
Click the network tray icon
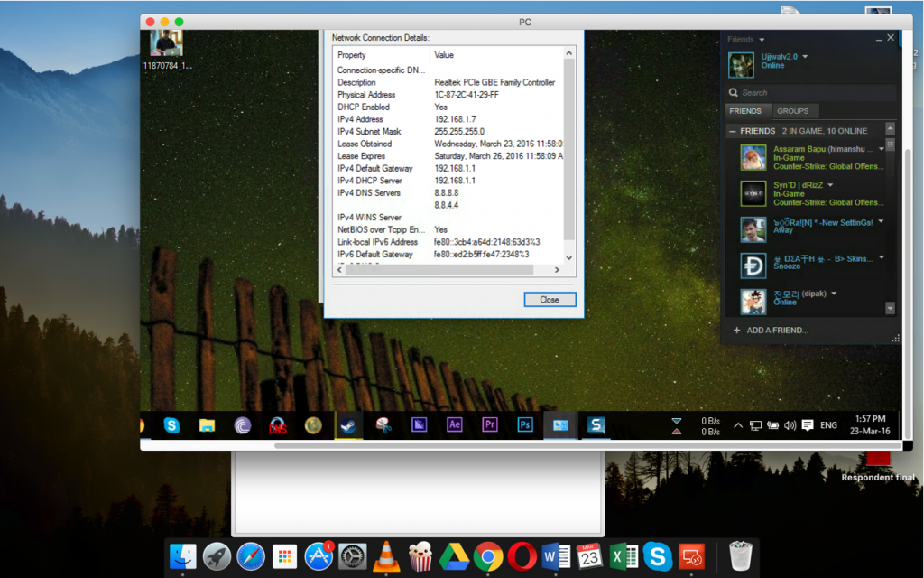tap(755, 425)
